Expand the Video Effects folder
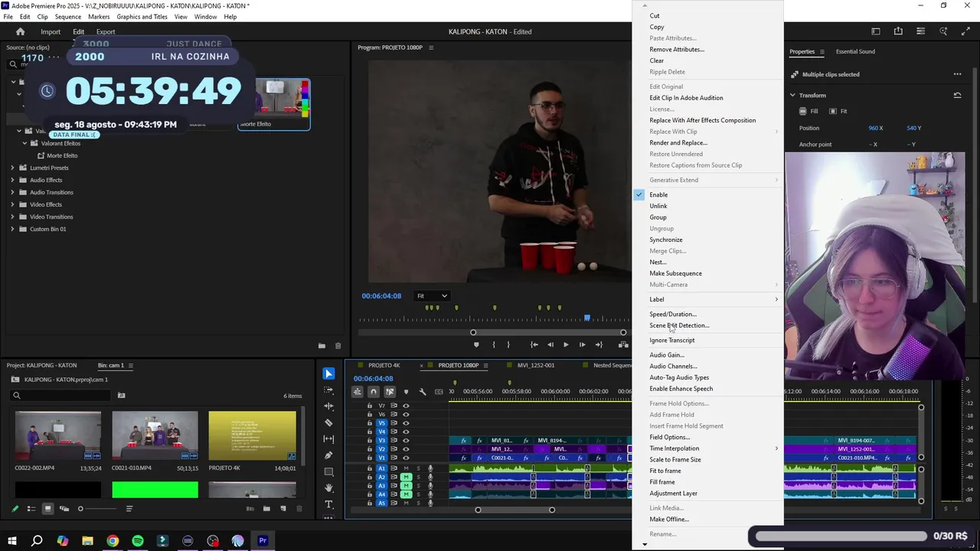 click(13, 204)
